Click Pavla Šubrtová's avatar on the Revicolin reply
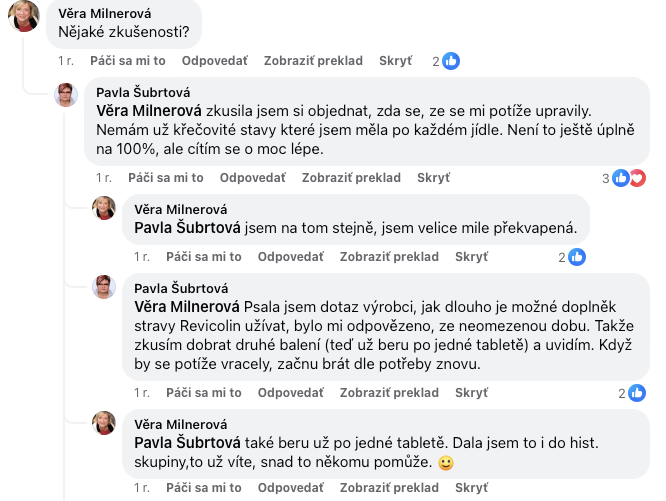This screenshot has height=501, width=666. point(104,288)
